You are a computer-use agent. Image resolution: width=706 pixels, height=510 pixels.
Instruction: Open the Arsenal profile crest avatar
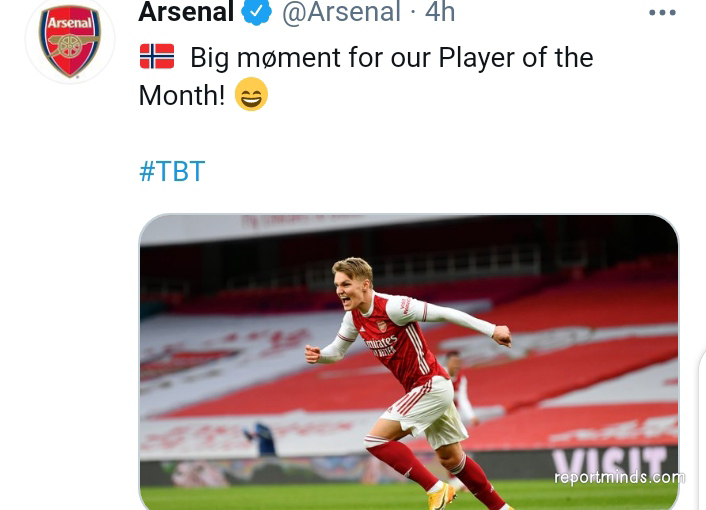pos(70,40)
